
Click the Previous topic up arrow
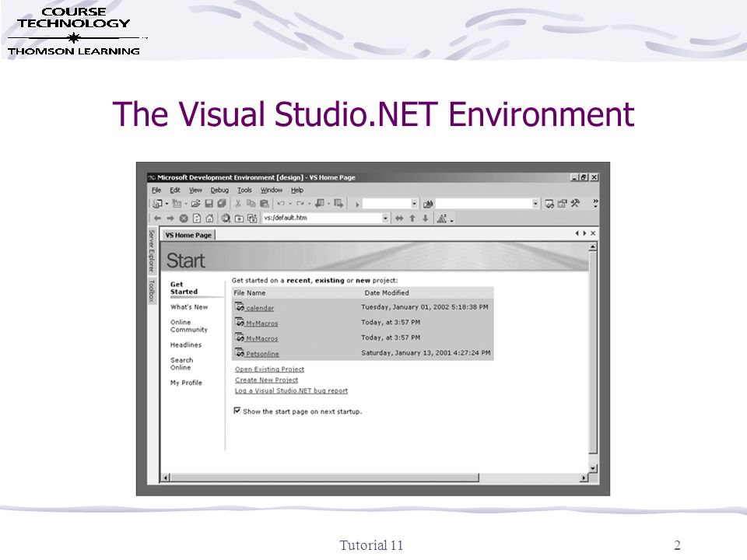tap(412, 218)
